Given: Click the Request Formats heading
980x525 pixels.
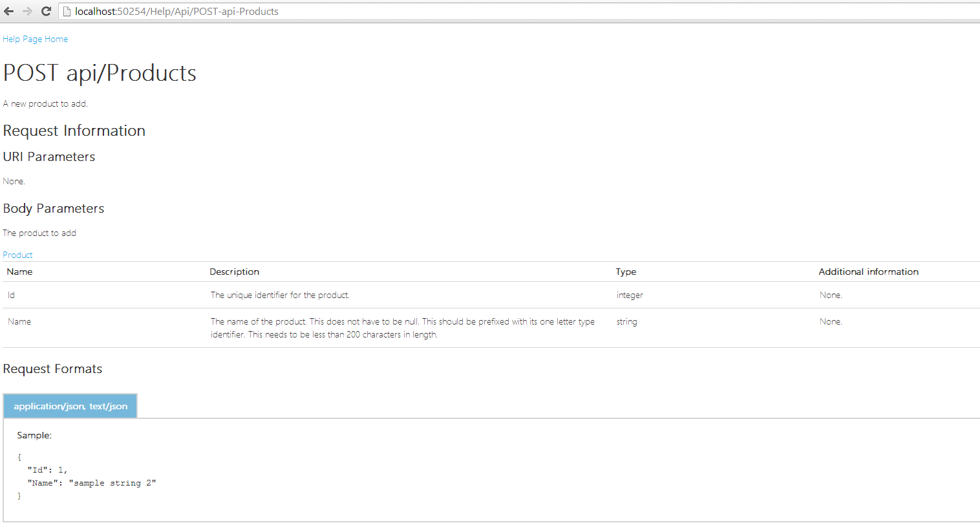Looking at the screenshot, I should coord(52,369).
